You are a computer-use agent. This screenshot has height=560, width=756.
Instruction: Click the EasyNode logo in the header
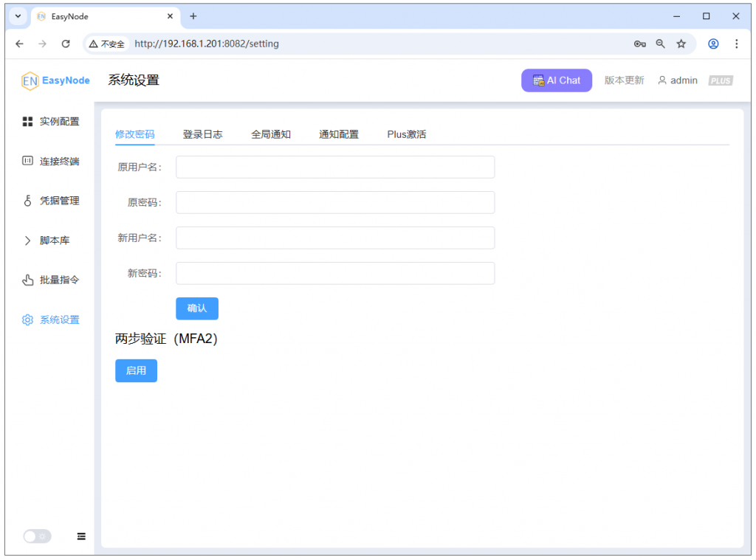point(54,80)
